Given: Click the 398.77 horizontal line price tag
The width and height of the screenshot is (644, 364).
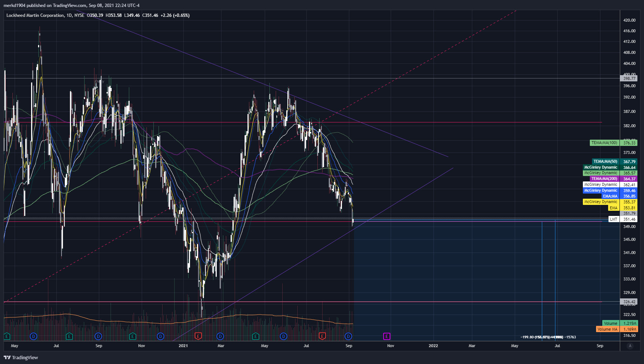Looking at the screenshot, I should 629,78.
